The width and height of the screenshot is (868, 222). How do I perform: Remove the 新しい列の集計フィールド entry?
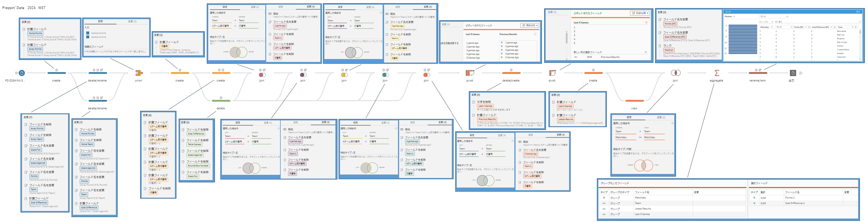tap(646, 52)
